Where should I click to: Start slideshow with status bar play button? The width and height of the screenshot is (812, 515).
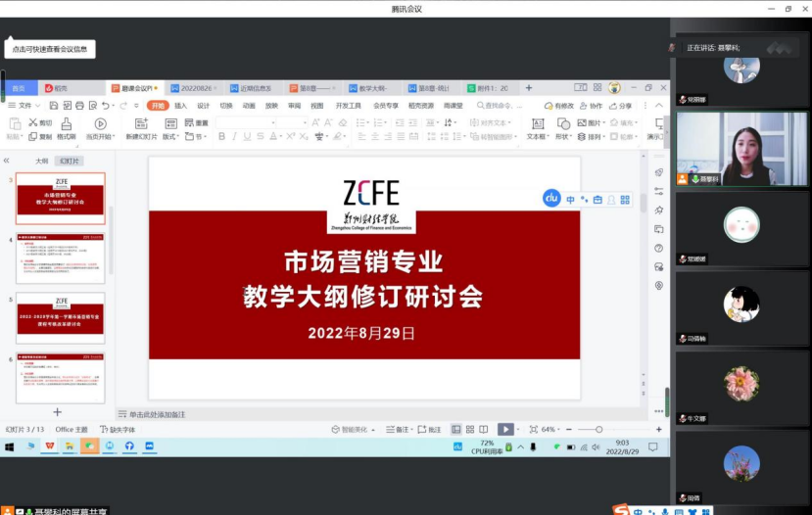click(505, 430)
